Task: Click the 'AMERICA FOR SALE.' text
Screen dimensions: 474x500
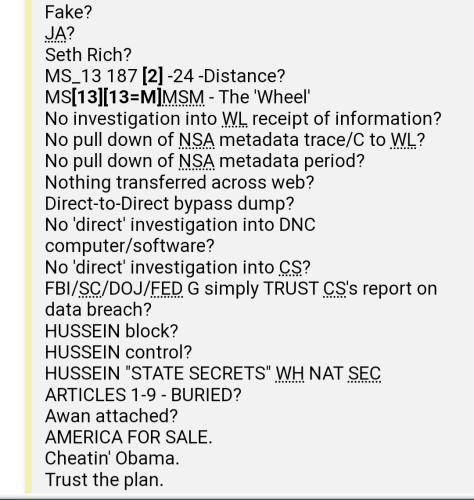Action: click(129, 437)
